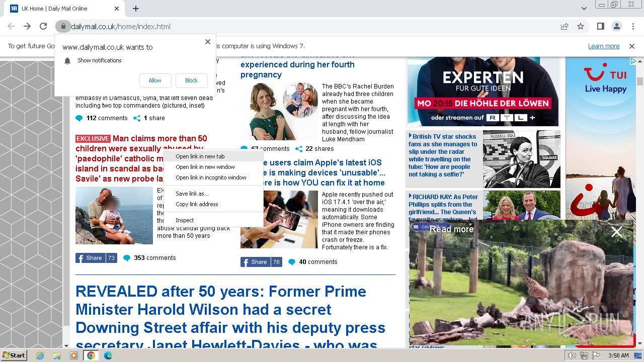Close the notification permission popup

pos(208,42)
